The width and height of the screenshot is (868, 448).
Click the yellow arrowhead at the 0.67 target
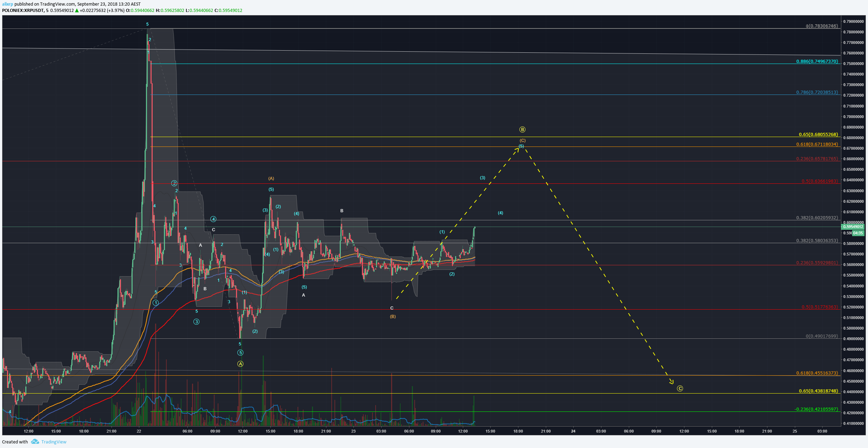517,149
